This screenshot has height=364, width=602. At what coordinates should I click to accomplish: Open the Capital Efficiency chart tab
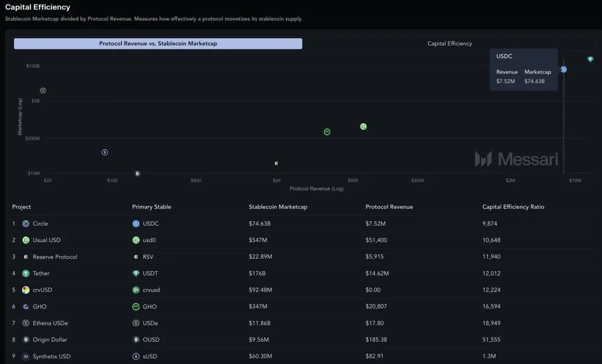pos(450,44)
